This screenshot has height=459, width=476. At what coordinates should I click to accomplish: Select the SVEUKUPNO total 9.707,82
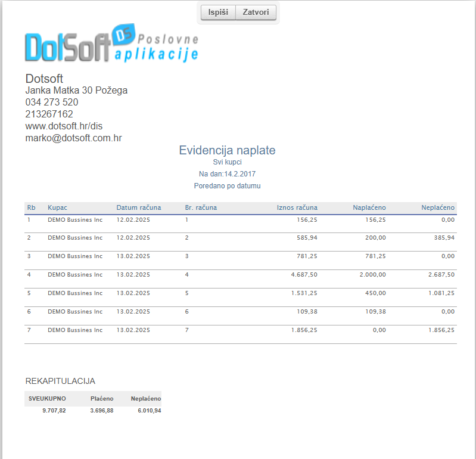click(54, 411)
